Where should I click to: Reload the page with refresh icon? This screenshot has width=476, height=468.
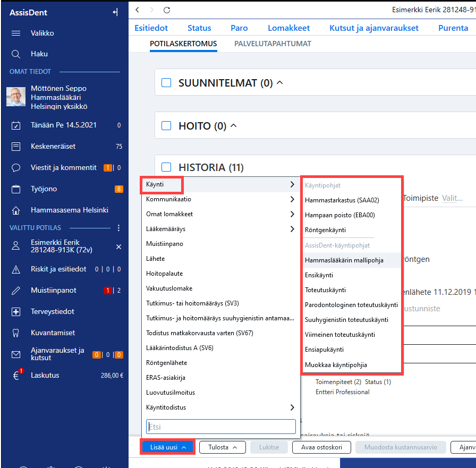167,10
